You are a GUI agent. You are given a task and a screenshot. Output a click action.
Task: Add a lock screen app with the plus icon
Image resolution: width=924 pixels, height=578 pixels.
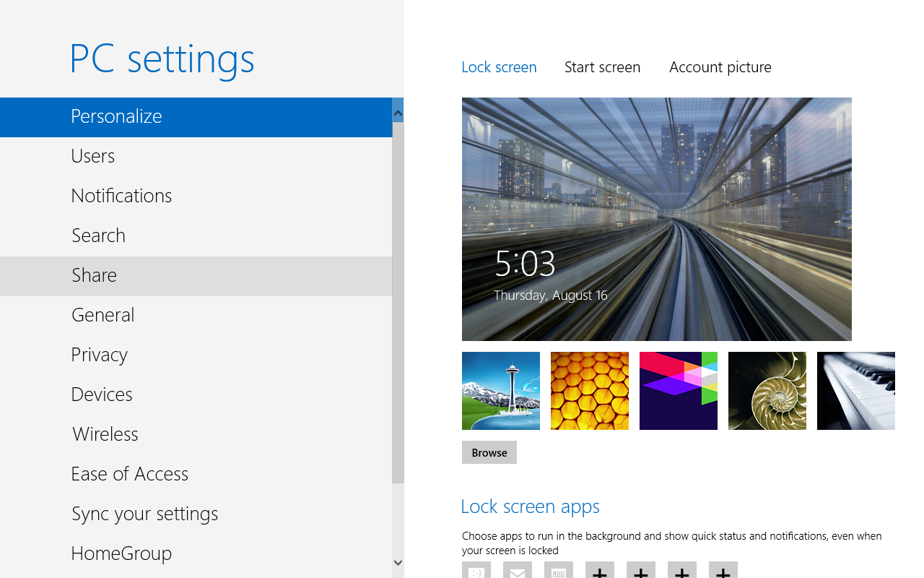(x=599, y=571)
